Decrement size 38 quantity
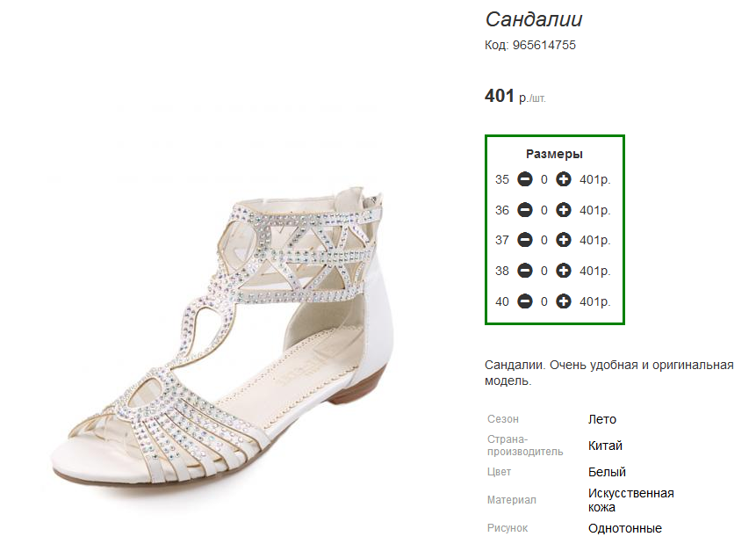 (x=524, y=271)
